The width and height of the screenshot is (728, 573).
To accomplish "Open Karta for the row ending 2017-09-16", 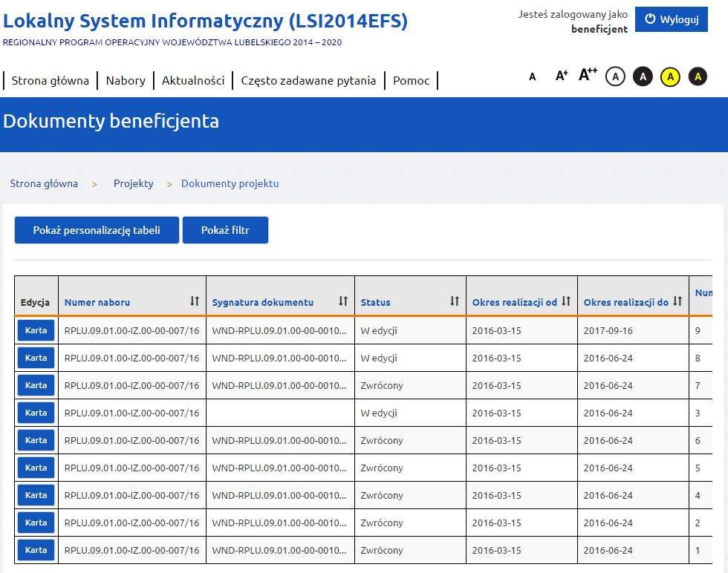I will click(36, 331).
